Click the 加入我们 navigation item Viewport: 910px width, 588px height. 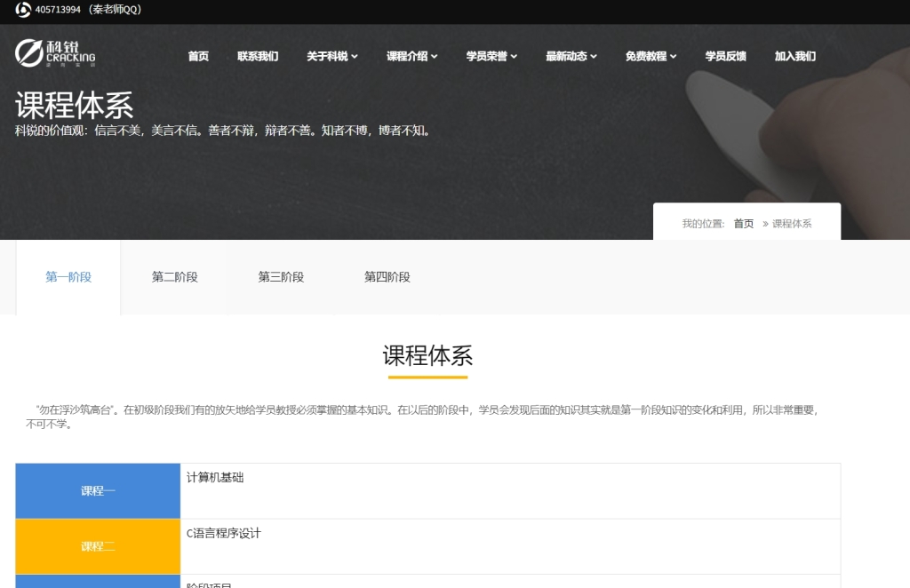coord(794,56)
